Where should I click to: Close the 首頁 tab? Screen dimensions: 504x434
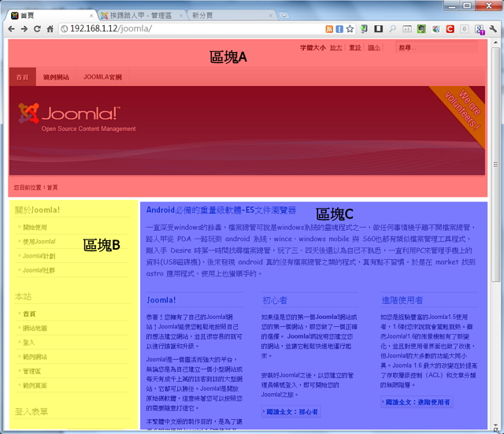(x=91, y=16)
